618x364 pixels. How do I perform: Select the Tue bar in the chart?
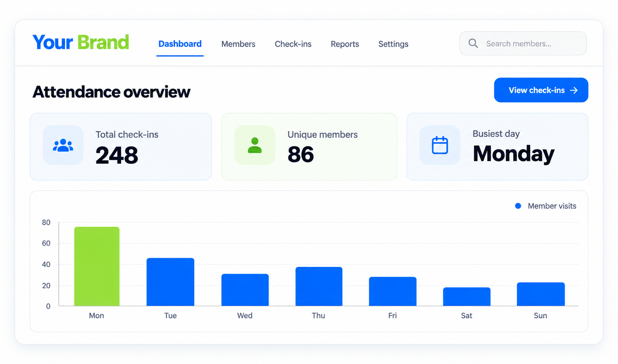click(171, 282)
